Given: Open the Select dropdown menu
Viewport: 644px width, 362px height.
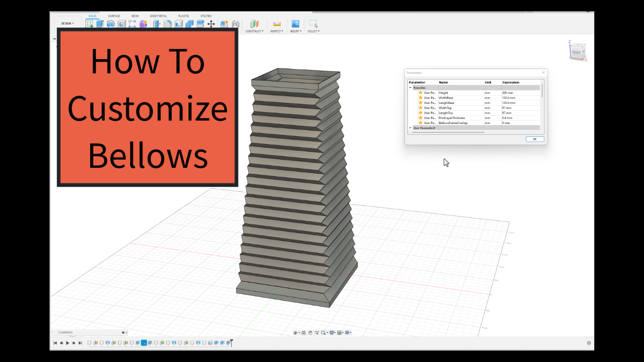Looking at the screenshot, I should click(x=313, y=31).
